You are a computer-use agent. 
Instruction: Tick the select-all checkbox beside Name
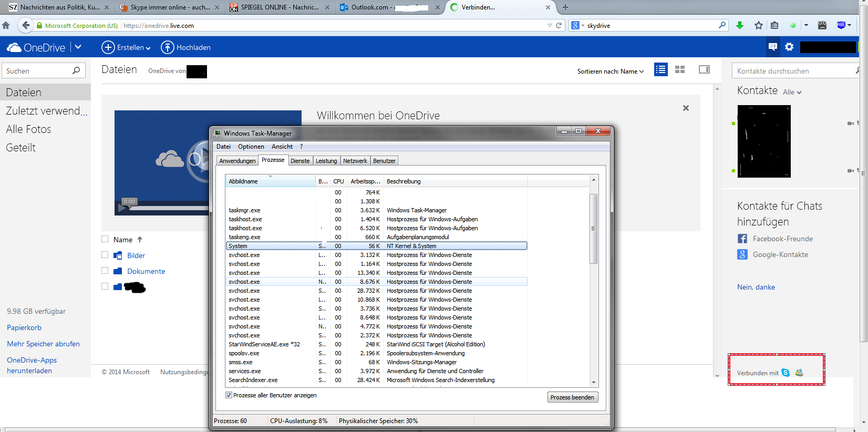click(x=105, y=239)
